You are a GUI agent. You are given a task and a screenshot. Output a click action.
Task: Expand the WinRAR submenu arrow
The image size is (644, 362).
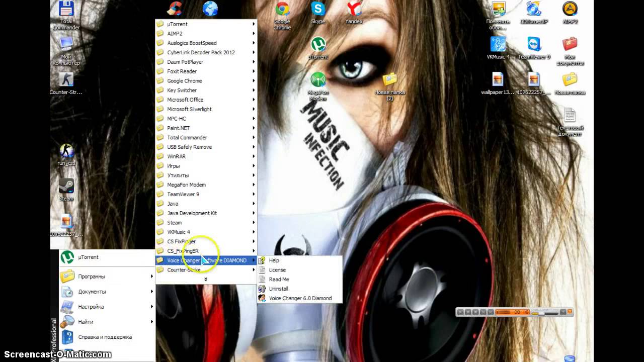(254, 156)
